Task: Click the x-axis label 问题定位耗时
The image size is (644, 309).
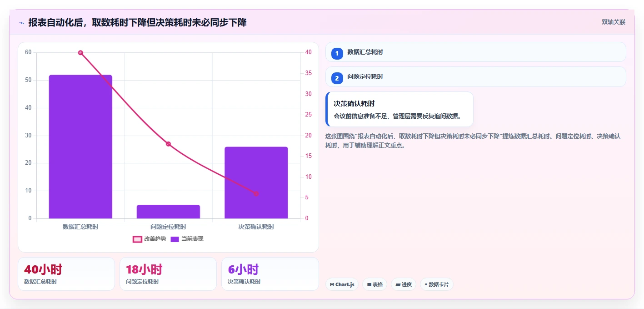Action: click(x=168, y=227)
